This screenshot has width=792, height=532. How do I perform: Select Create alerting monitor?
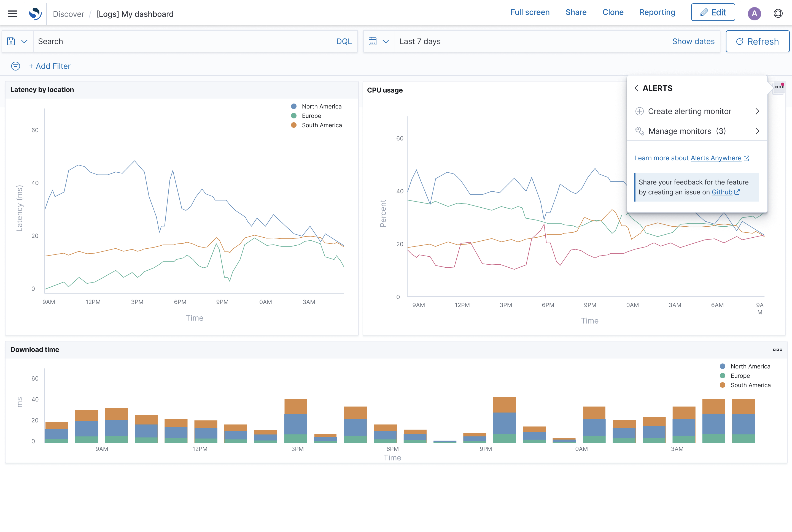tap(697, 111)
